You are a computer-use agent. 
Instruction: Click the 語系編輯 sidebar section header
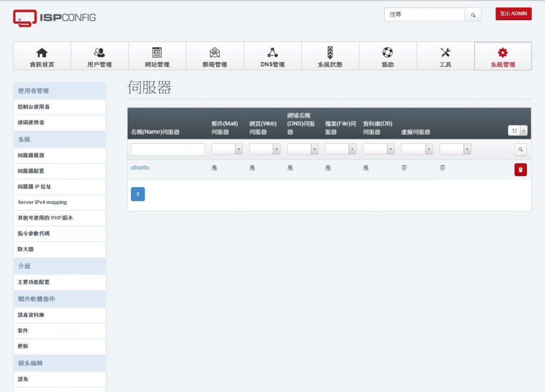click(60, 363)
